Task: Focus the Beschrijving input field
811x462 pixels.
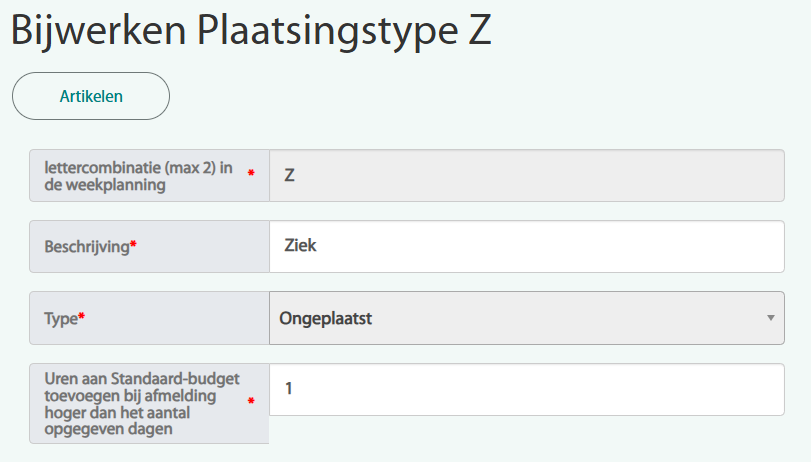Action: click(526, 246)
